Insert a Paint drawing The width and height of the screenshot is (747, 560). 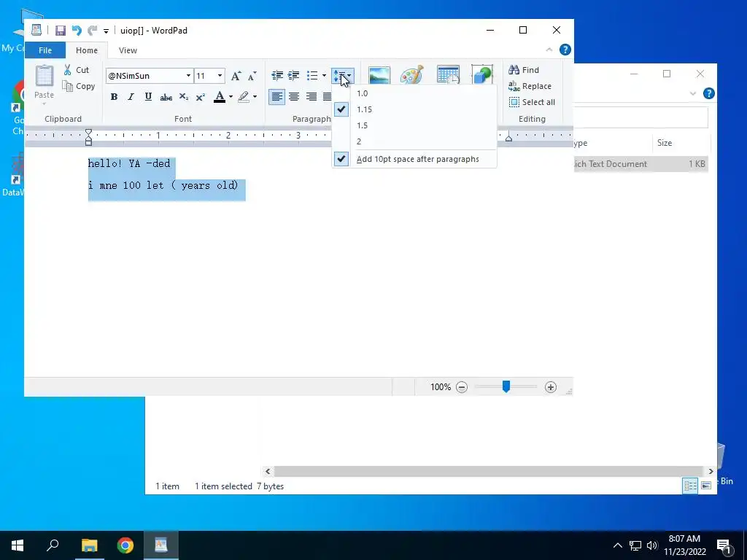pos(411,75)
